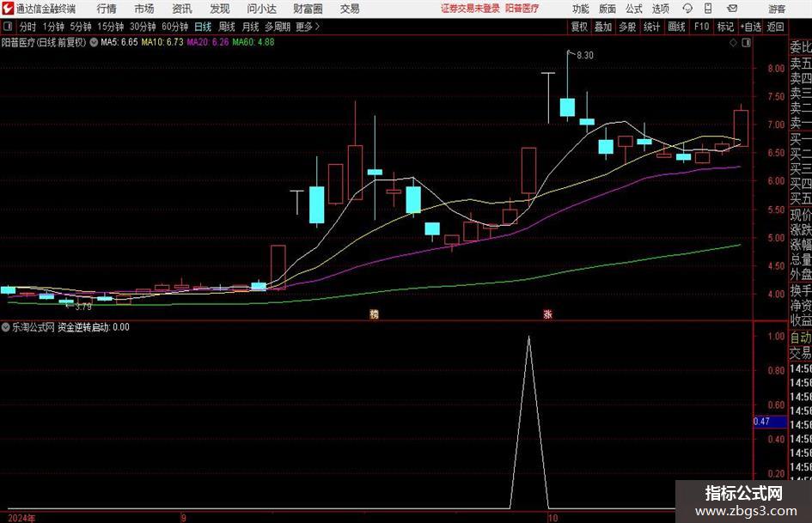Viewport: 812px width, 523px height.
Task: Click the 委比 row in the side panel
Action: (x=801, y=47)
